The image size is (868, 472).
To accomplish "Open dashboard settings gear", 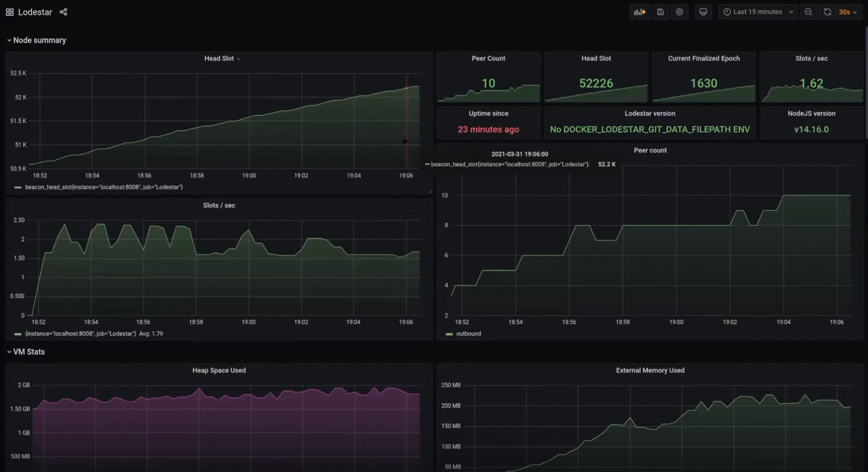I will pyautogui.click(x=679, y=12).
